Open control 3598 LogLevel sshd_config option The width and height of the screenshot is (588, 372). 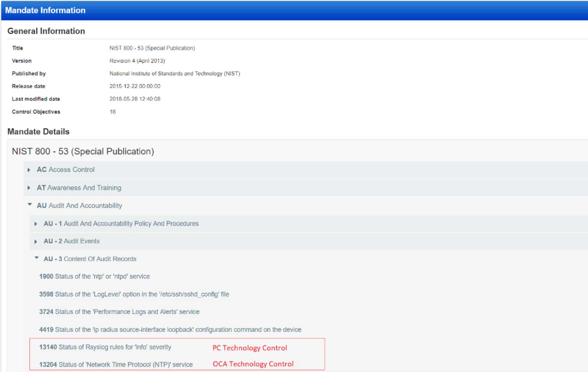pyautogui.click(x=134, y=294)
